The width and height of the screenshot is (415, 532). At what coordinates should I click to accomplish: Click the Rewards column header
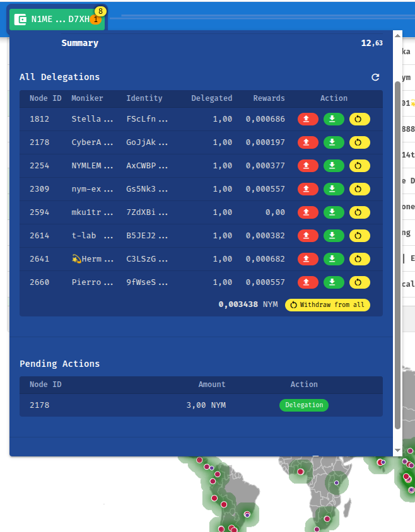pyautogui.click(x=269, y=98)
